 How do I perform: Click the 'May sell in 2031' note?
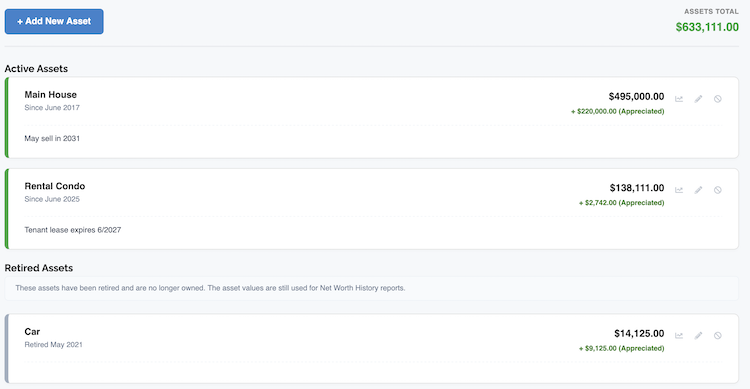click(52, 138)
